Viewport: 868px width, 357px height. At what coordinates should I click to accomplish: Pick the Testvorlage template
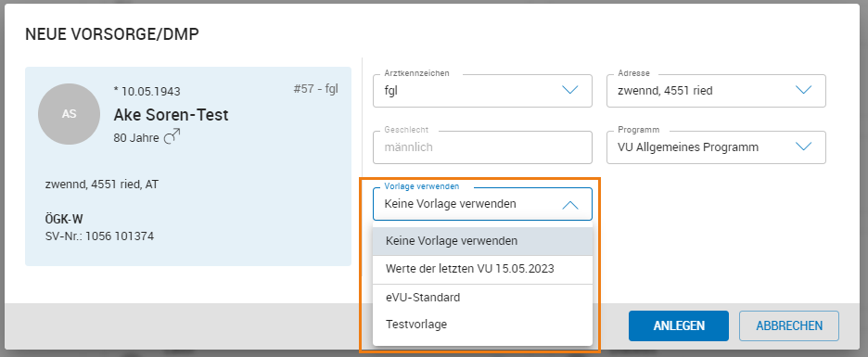[482, 325]
